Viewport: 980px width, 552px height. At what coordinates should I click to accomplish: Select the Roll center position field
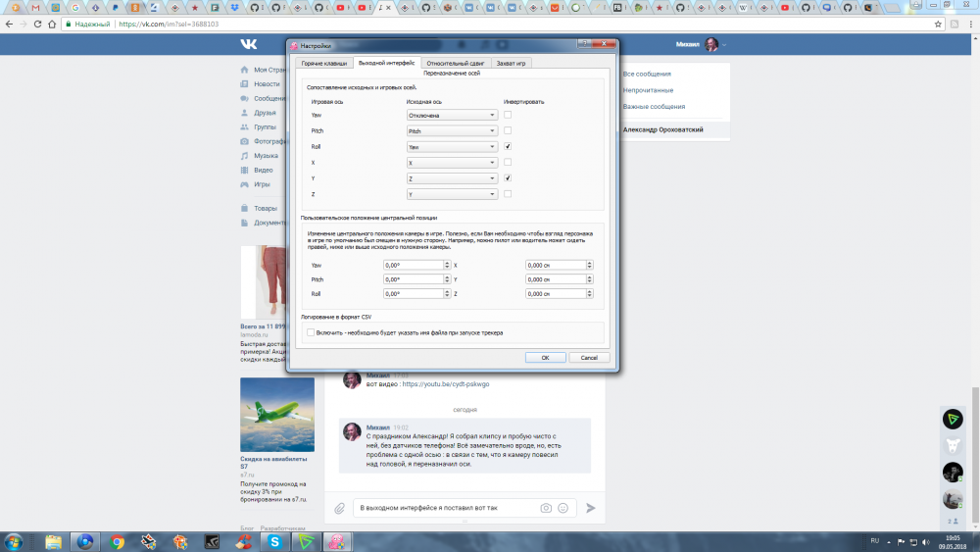414,294
